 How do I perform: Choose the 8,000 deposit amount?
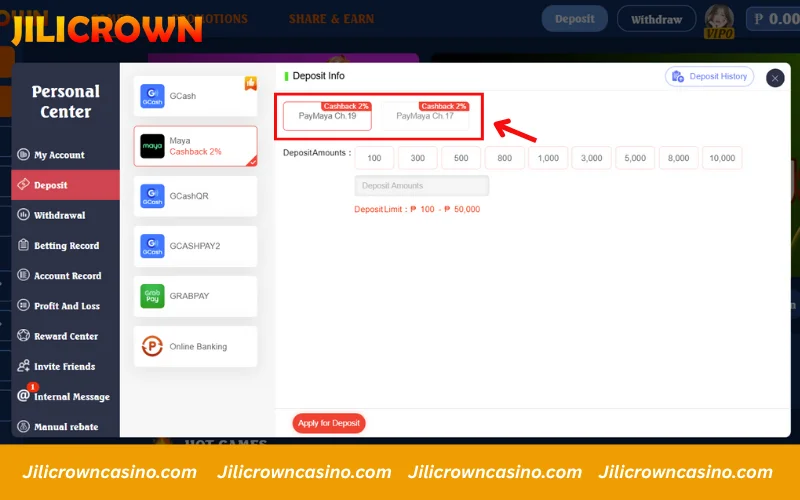click(678, 158)
